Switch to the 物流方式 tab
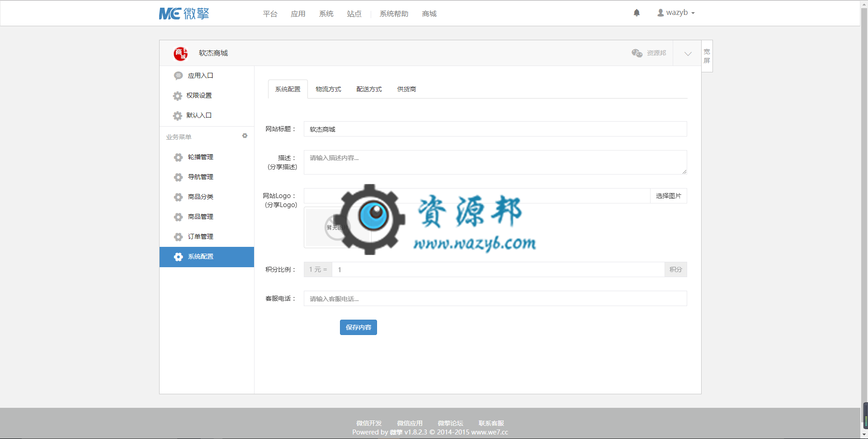Screen dimensions: 868x439 [x=329, y=89]
